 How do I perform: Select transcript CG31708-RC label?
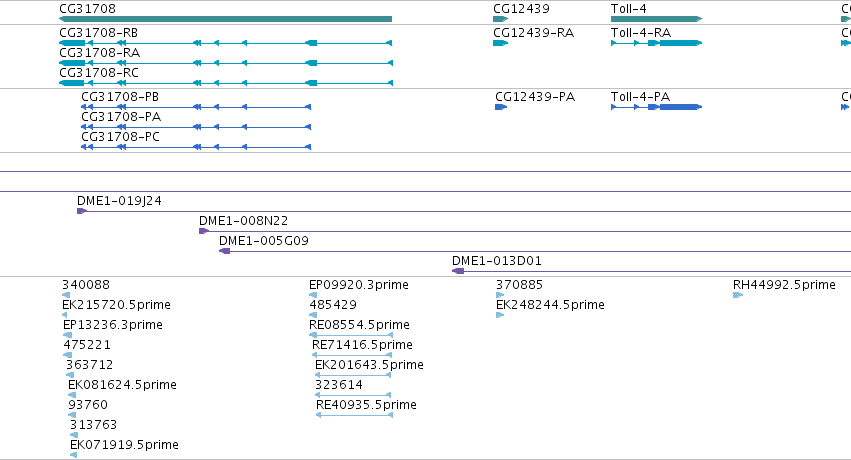(99, 73)
